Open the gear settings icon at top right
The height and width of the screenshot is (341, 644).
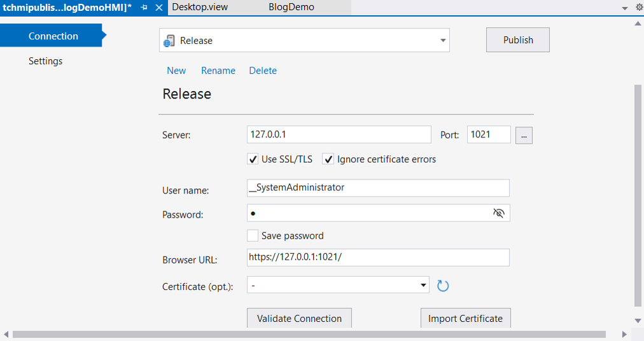tap(640, 7)
